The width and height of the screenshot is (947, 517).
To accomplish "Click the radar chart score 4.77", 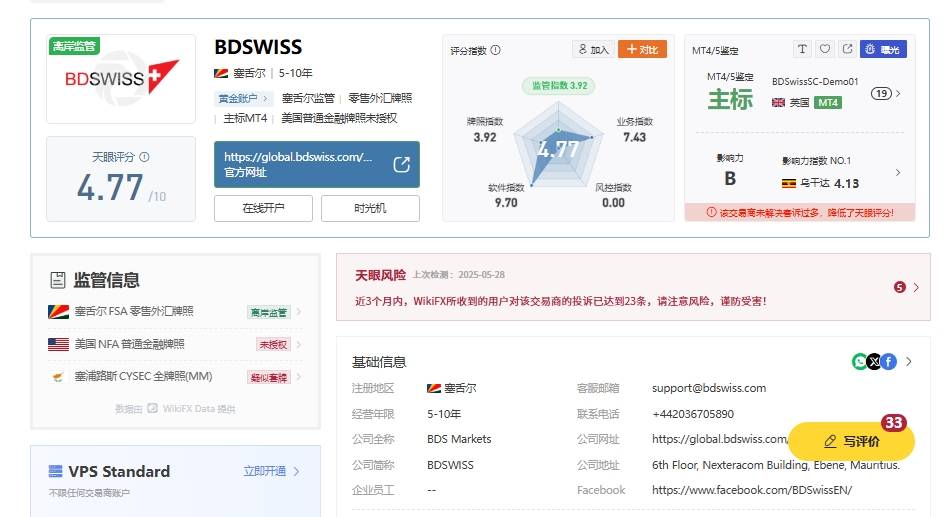I will pyautogui.click(x=558, y=149).
